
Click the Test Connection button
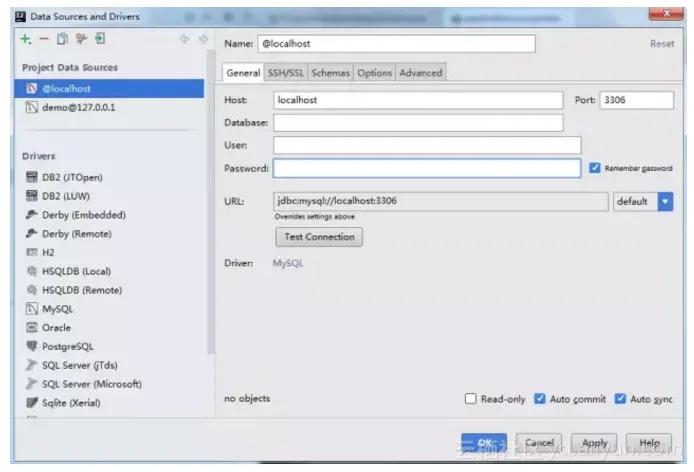pyautogui.click(x=319, y=237)
